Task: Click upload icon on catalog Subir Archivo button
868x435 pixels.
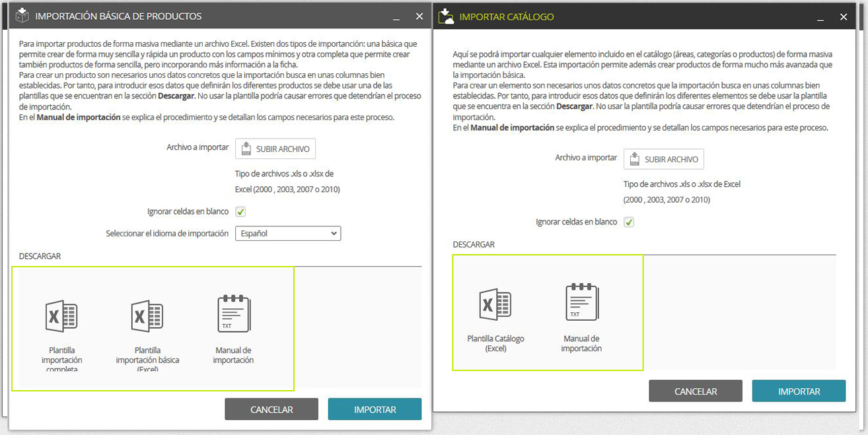Action: point(634,159)
